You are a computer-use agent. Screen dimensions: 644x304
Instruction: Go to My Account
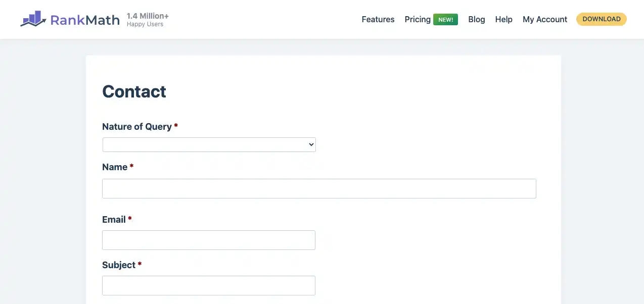(x=545, y=19)
